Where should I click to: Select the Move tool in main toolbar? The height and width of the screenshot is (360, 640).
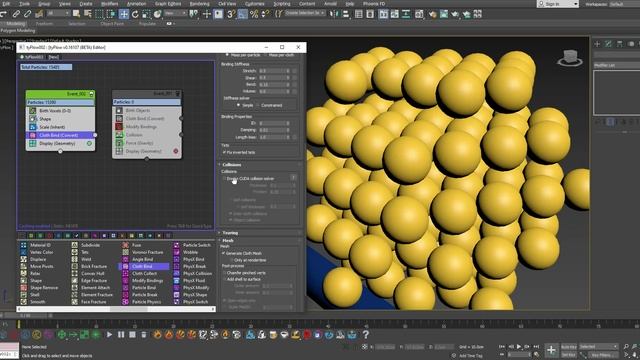pos(124,14)
